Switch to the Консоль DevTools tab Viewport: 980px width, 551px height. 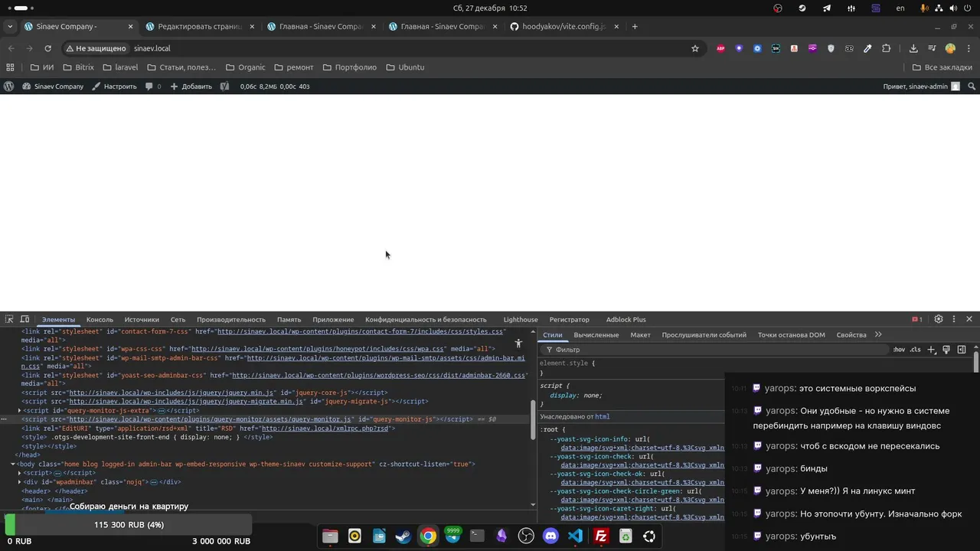pyautogui.click(x=100, y=319)
